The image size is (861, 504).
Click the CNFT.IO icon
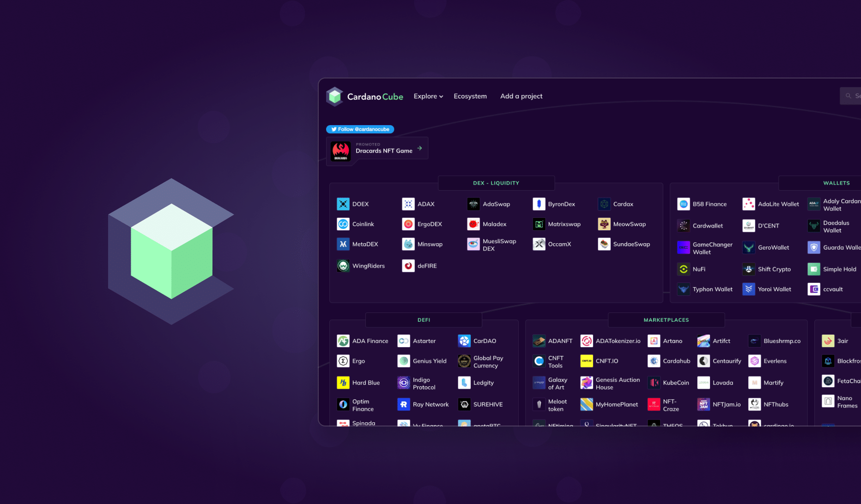587,361
